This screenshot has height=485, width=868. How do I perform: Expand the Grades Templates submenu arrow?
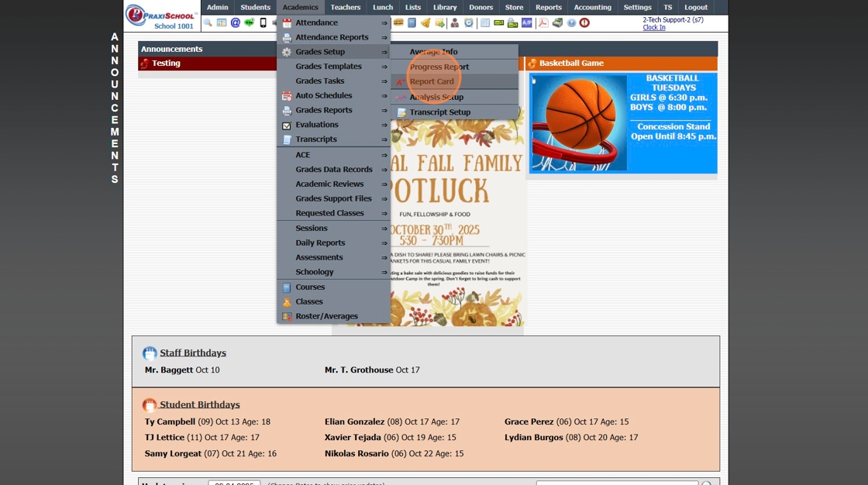pyautogui.click(x=384, y=67)
